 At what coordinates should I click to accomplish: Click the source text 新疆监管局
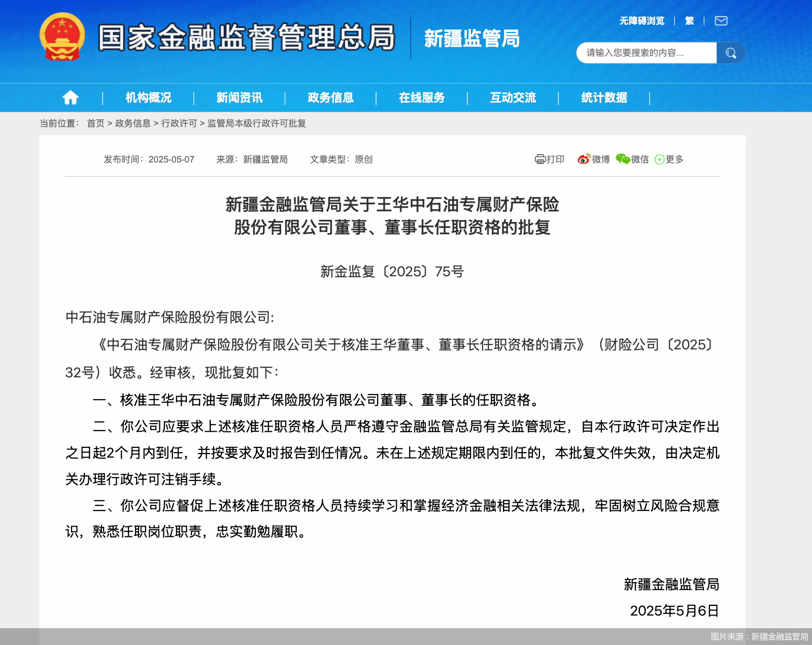tap(265, 159)
